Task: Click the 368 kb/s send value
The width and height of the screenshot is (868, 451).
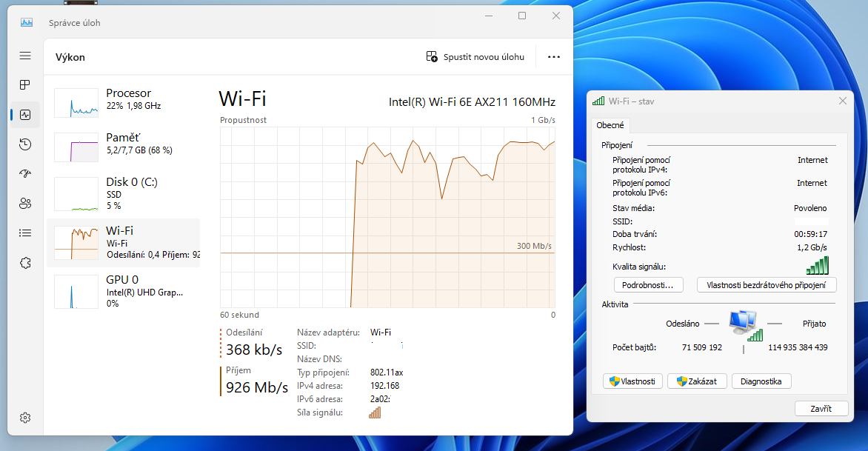Action: pos(254,350)
